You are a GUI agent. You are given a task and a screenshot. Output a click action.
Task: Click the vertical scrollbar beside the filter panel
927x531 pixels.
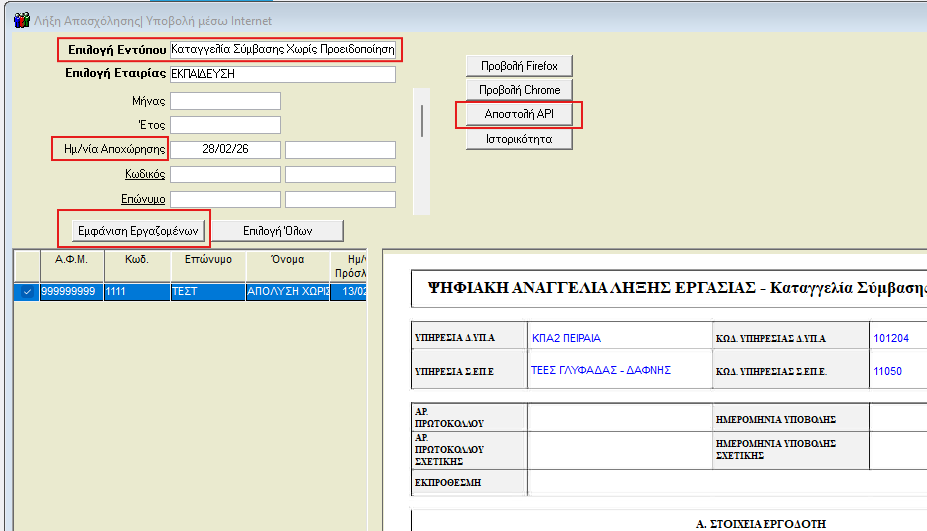click(x=421, y=119)
